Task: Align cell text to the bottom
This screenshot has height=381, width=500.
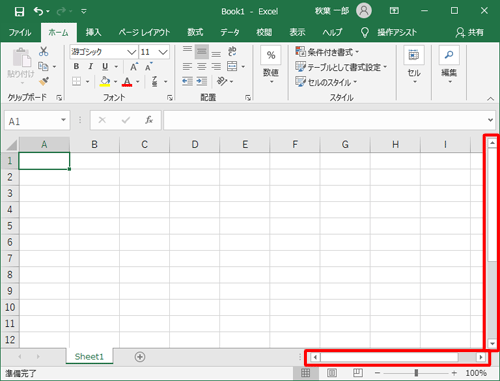Action: pos(216,53)
